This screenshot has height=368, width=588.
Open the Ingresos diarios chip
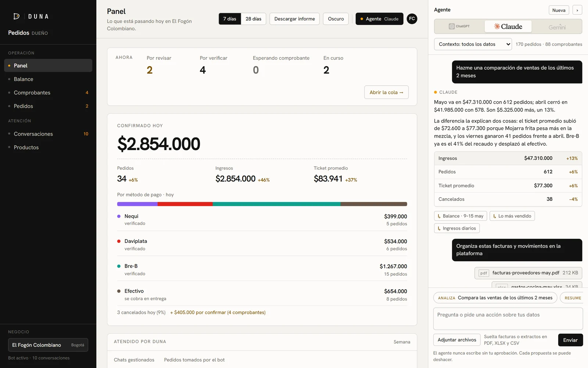[x=457, y=228]
